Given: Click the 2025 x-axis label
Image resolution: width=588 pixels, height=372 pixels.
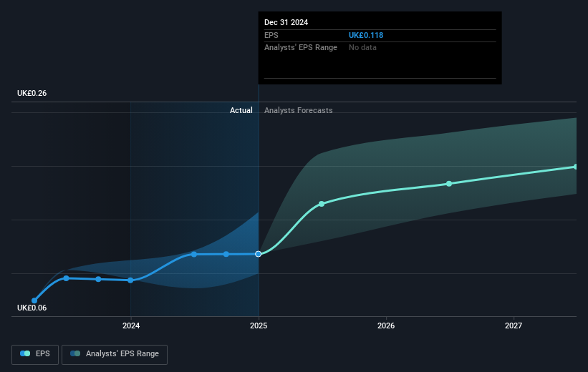Looking at the screenshot, I should pyautogui.click(x=259, y=325).
